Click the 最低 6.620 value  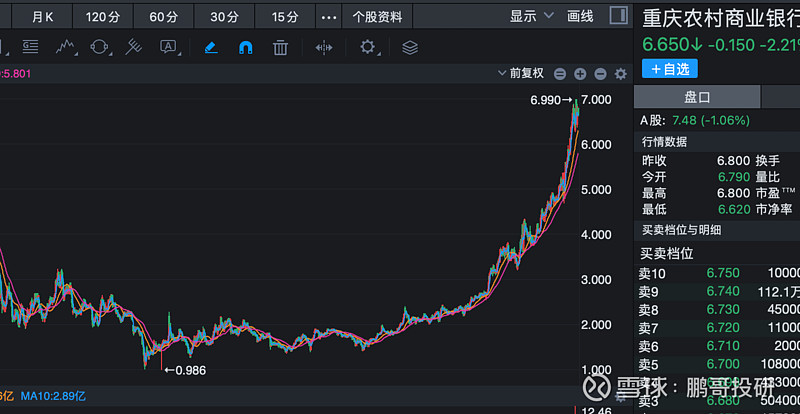coord(734,209)
